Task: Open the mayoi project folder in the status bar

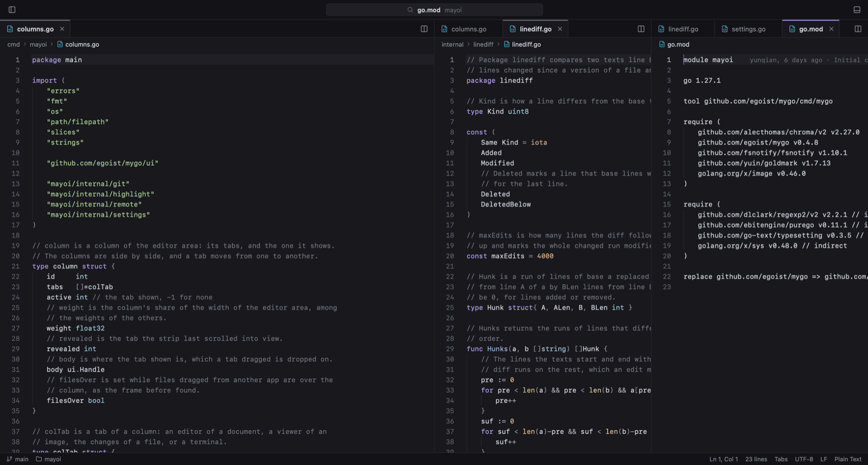Action: (x=48, y=459)
